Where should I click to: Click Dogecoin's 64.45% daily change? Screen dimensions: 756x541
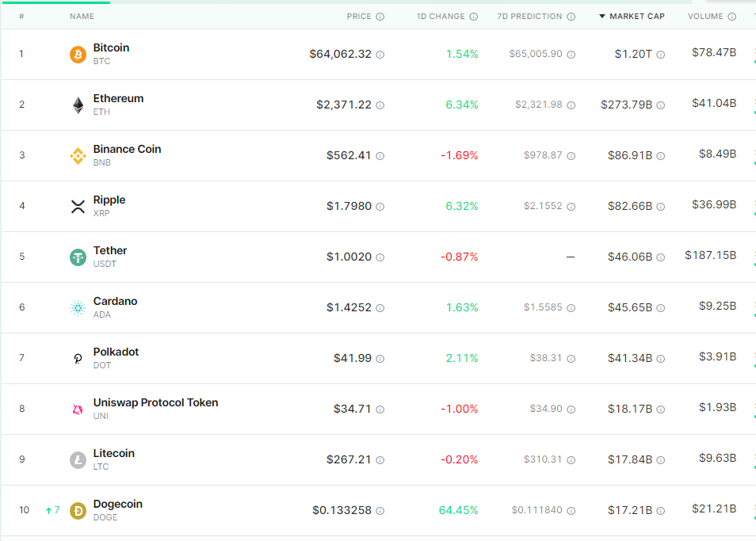tap(459, 510)
